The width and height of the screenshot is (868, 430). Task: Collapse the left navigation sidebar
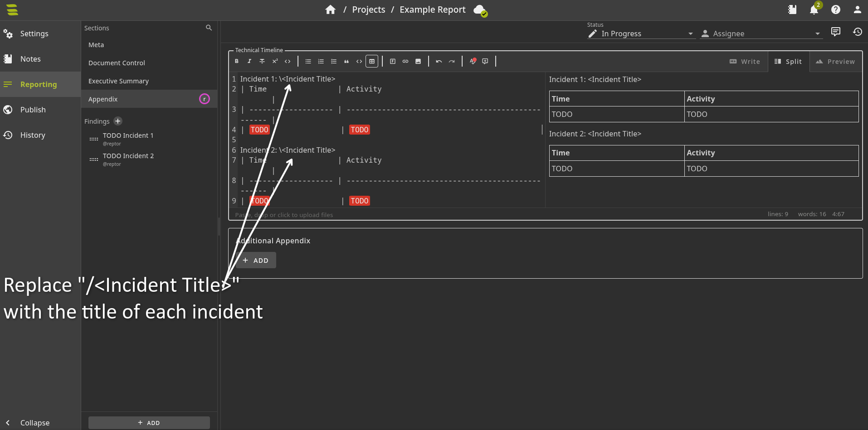click(40, 423)
